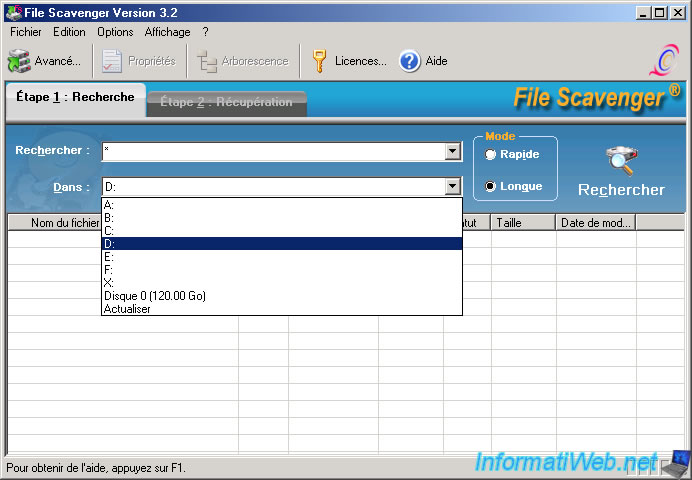The width and height of the screenshot is (692, 480).
Task: Expand the Rechercher combo box arrow
Action: [x=452, y=151]
